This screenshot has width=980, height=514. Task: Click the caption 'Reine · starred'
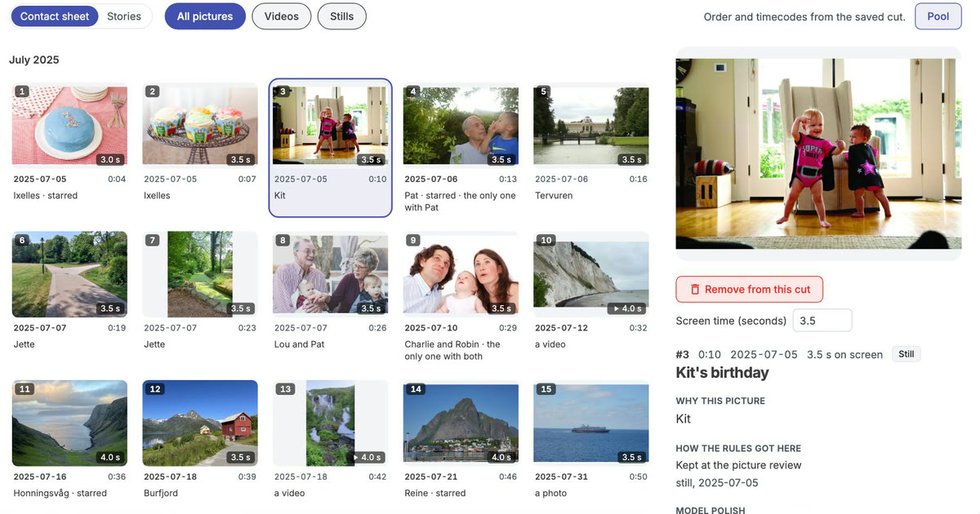435,493
